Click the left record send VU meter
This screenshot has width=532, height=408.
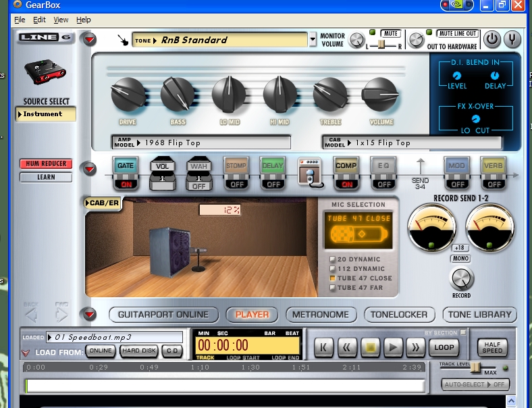click(431, 228)
